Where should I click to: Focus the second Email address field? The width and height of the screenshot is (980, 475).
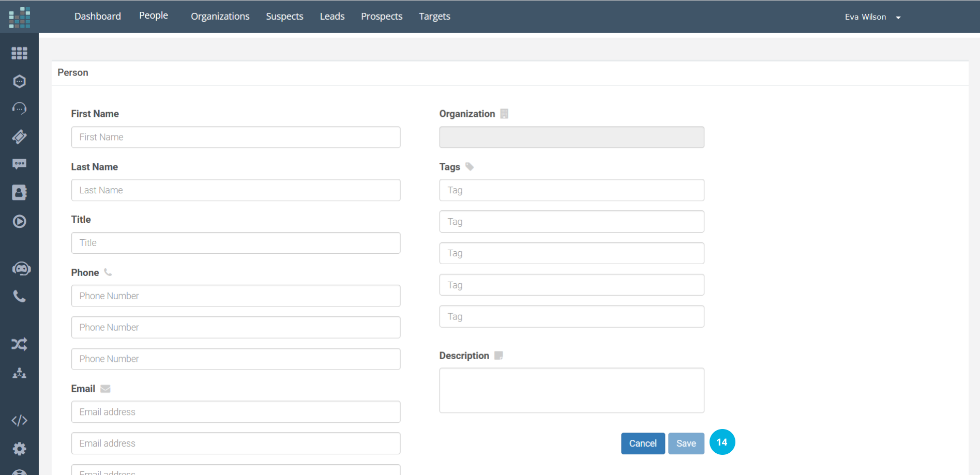[236, 443]
